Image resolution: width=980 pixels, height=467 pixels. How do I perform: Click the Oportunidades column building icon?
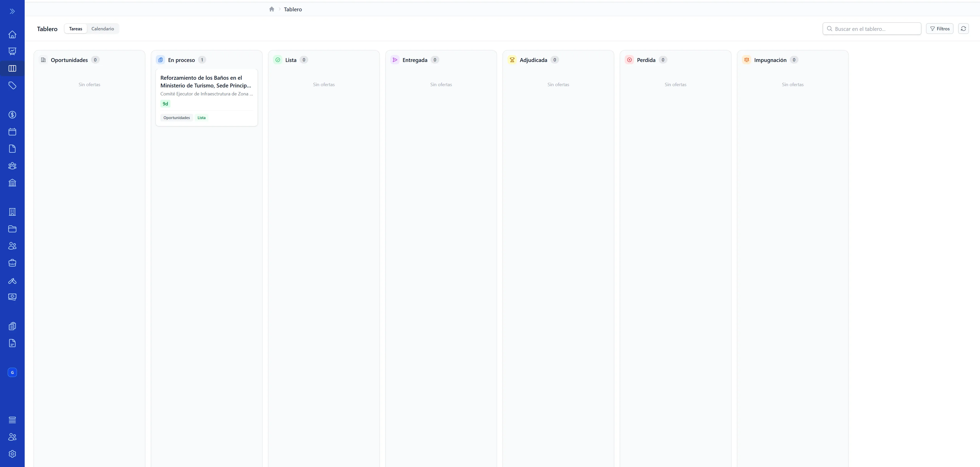(43, 60)
